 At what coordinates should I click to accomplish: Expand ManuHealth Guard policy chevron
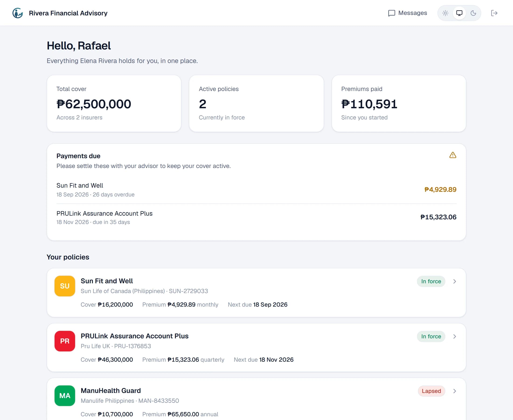click(x=454, y=391)
